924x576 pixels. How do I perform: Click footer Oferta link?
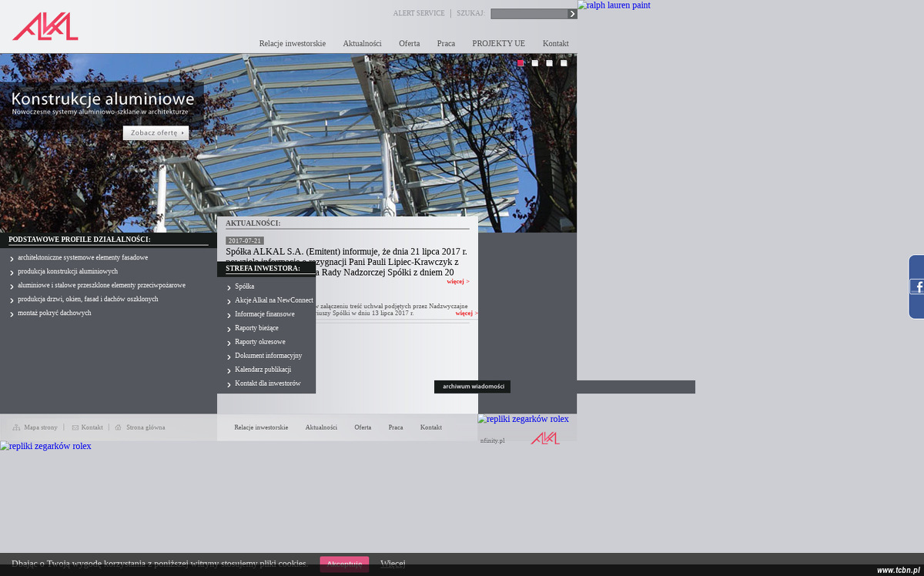[363, 427]
